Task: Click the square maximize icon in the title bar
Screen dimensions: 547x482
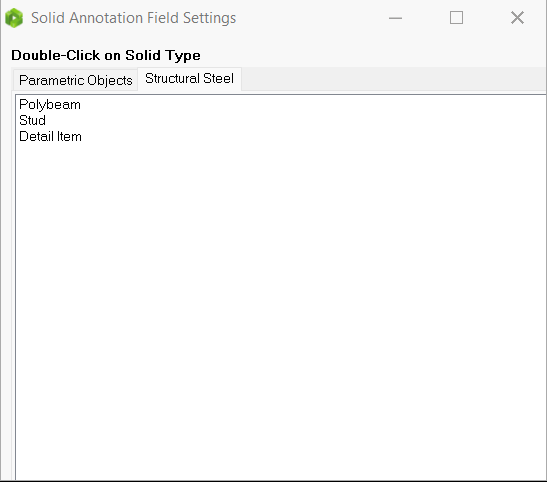Action: [x=456, y=17]
